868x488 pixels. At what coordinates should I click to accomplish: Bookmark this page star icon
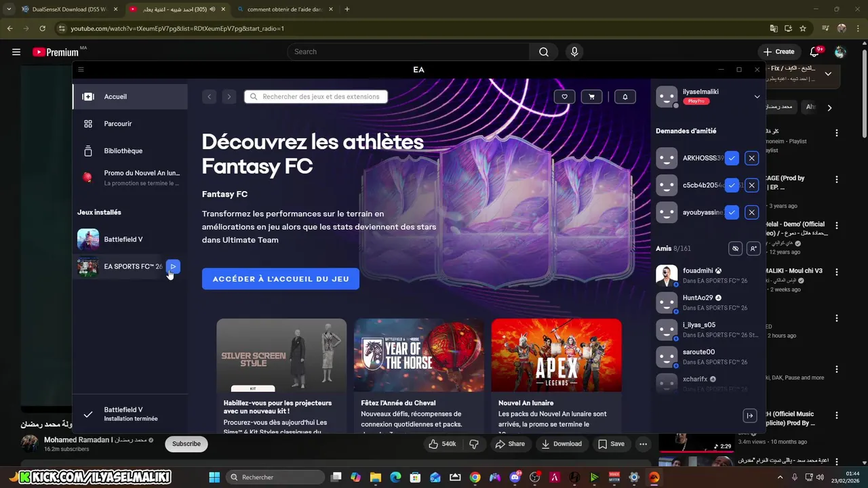tap(803, 28)
